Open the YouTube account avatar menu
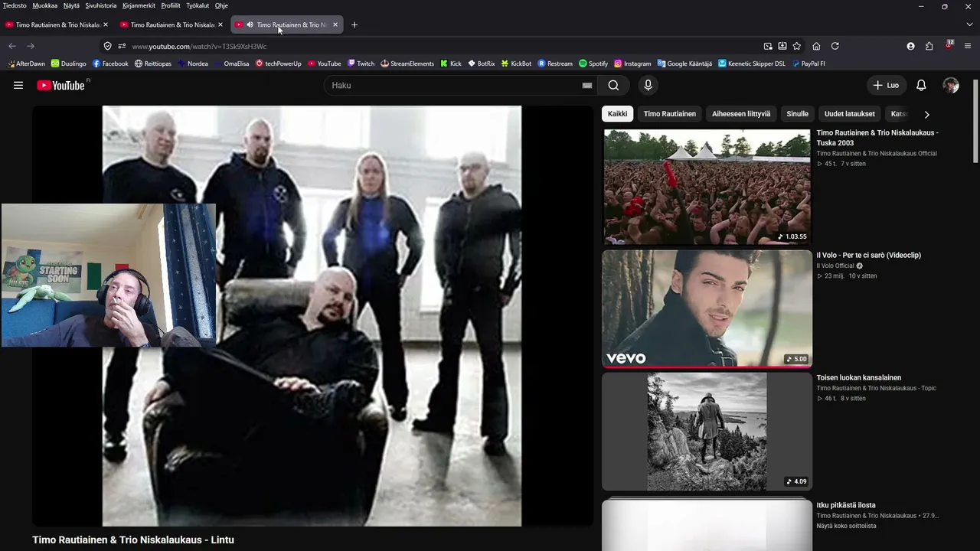The width and height of the screenshot is (980, 551). (951, 85)
